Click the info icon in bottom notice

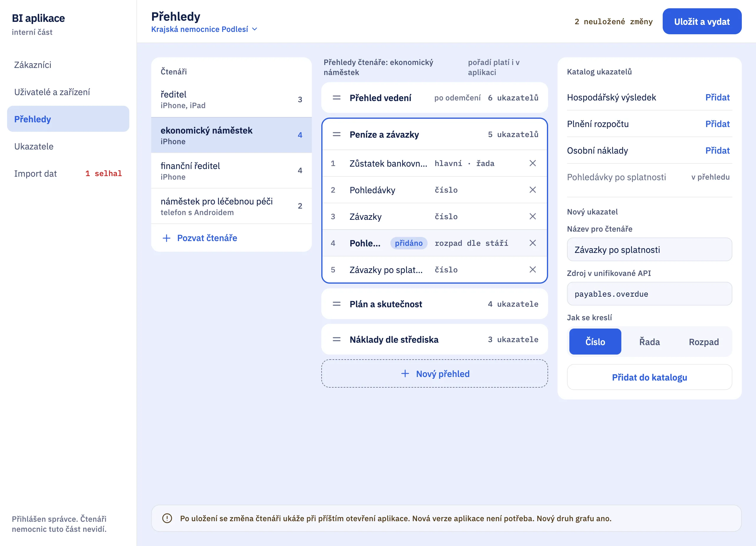[x=167, y=518]
